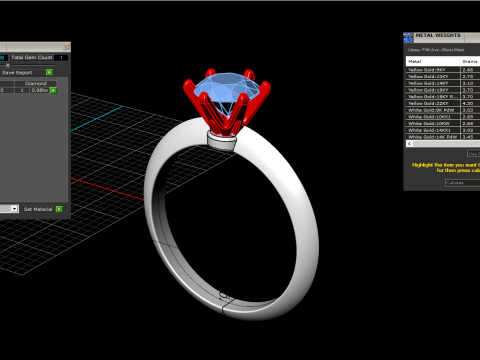The height and width of the screenshot is (360, 480).
Task: Click the Set Material label
Action: pyautogui.click(x=38, y=209)
